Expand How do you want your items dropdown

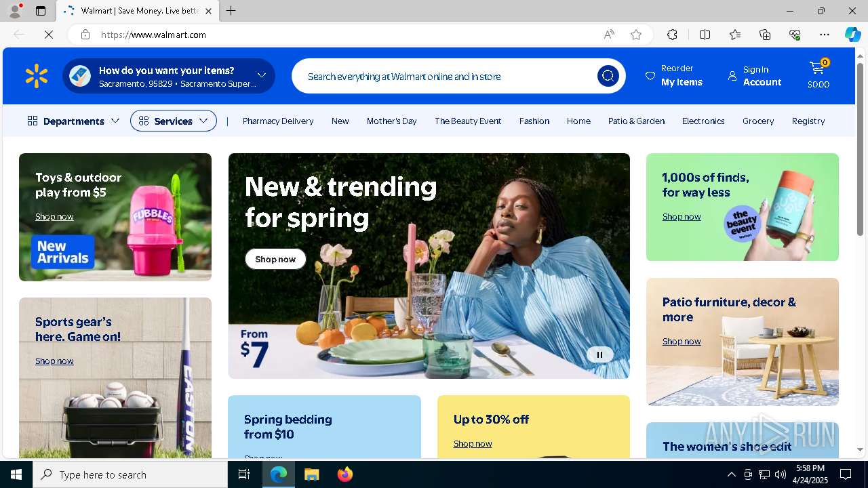click(262, 75)
